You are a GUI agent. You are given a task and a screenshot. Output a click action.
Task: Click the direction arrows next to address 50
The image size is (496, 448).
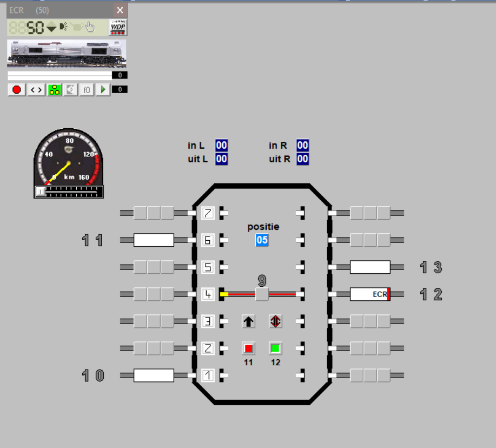51,27
